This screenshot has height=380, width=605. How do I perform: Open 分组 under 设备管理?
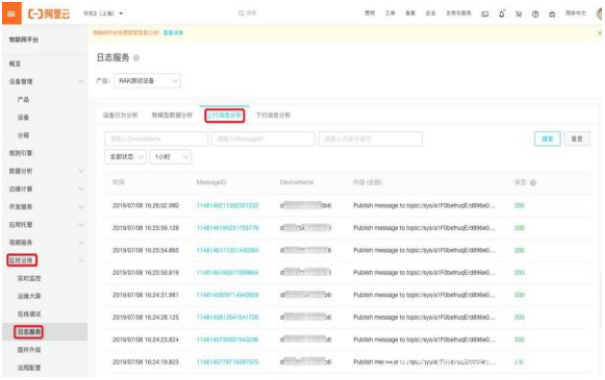[23, 135]
